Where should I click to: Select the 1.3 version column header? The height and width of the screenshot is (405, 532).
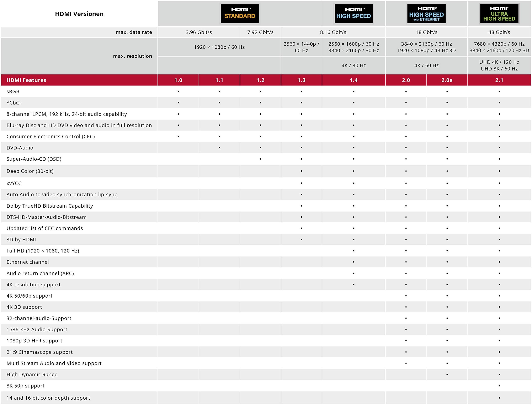click(301, 80)
